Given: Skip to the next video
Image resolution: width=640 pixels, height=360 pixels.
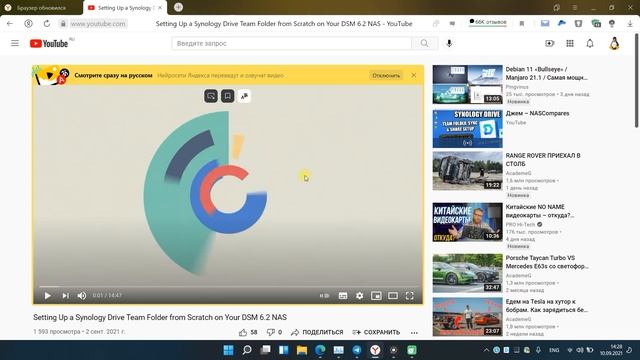Looking at the screenshot, I should click(x=65, y=296).
